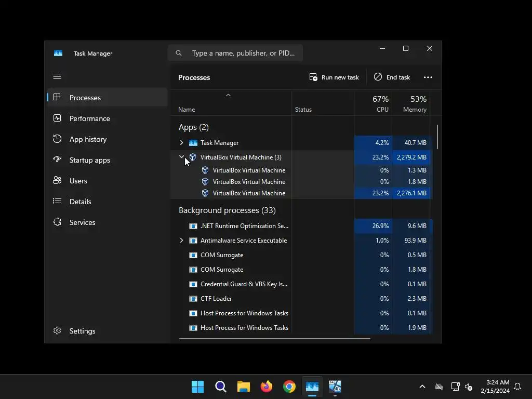Click the Task Manager taskbar icon
Screen dimensions: 532x399
(312, 387)
